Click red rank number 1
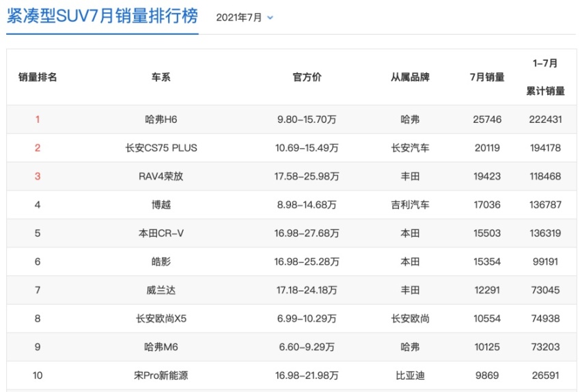Image resolution: width=582 pixels, height=392 pixels. tap(38, 120)
